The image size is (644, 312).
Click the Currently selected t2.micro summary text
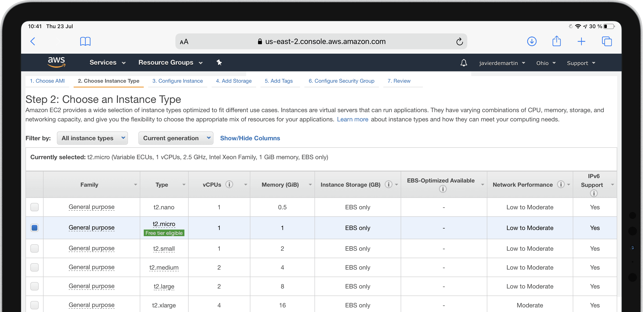(x=179, y=157)
